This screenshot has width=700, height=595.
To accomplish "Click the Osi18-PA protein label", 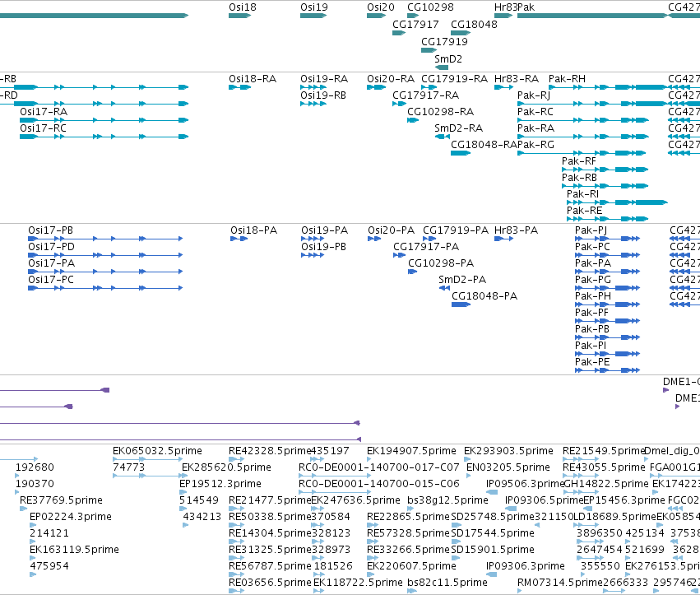I will [x=254, y=230].
